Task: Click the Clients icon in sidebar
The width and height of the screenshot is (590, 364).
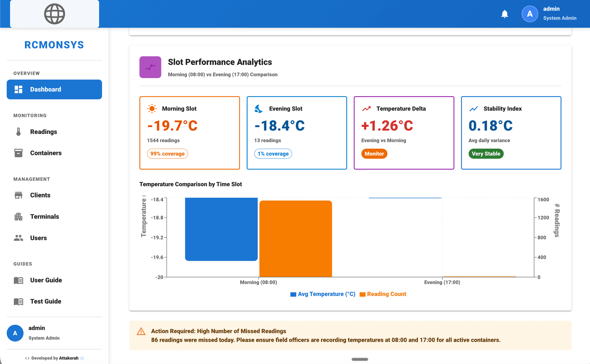Action: (x=19, y=195)
